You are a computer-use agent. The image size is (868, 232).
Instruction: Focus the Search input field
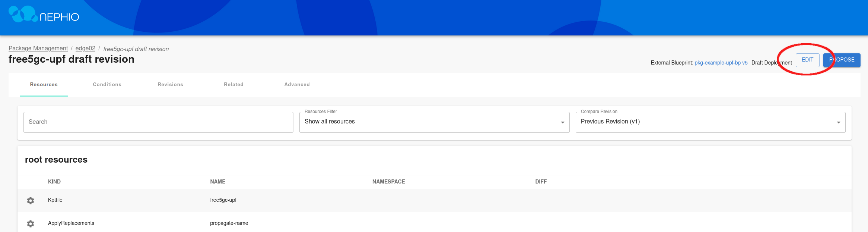158,122
